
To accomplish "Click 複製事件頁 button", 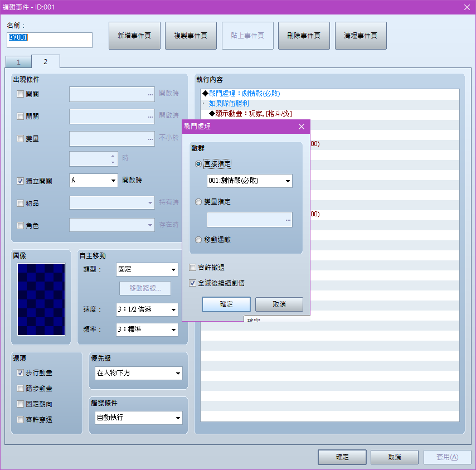I will (191, 36).
